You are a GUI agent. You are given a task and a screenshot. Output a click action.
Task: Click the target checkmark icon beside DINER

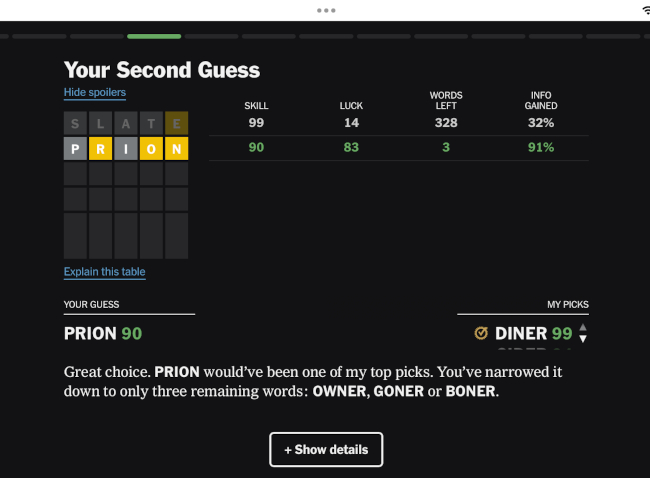pyautogui.click(x=481, y=333)
